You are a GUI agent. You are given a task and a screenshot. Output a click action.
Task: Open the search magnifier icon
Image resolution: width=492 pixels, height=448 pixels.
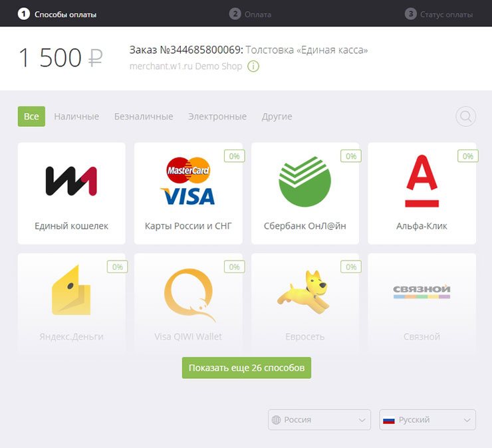465,116
